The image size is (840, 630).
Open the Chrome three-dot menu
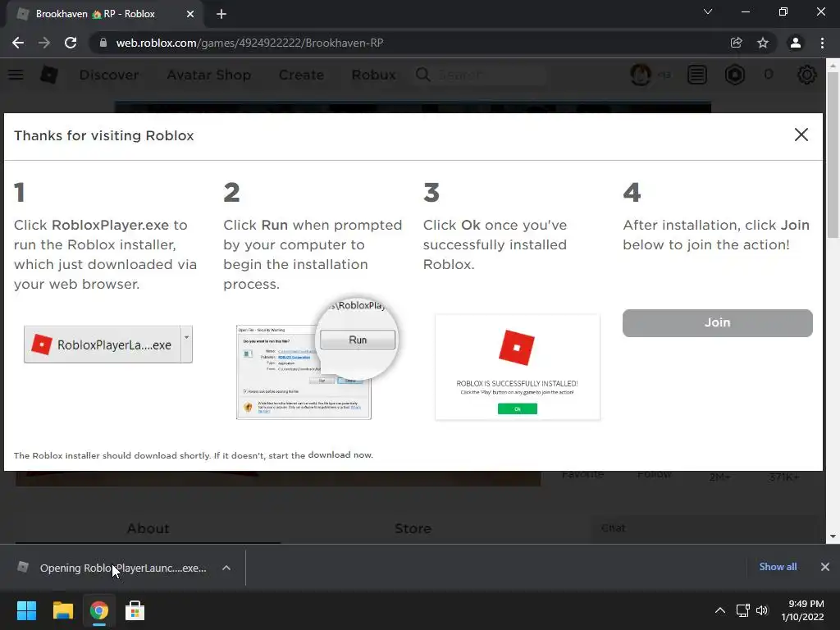(x=822, y=43)
